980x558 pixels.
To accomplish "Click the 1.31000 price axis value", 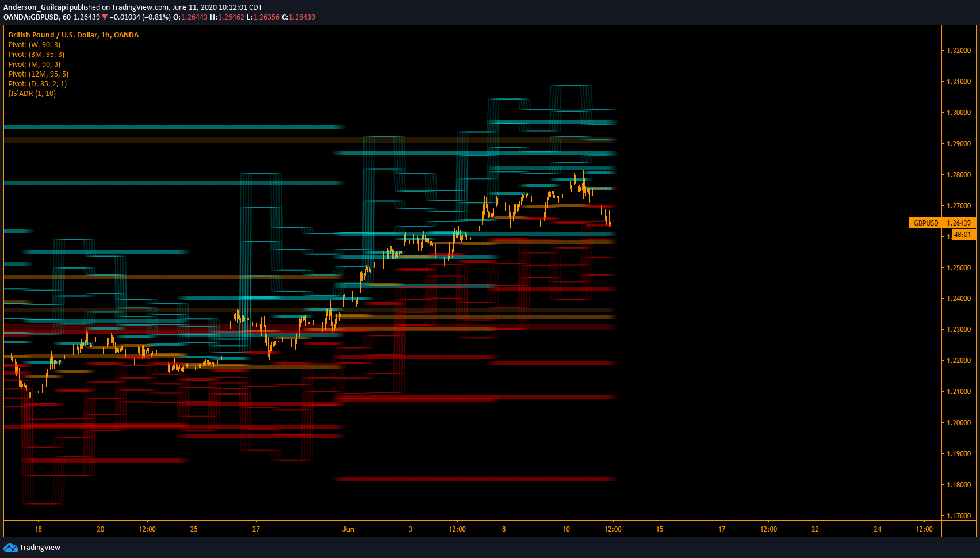I will point(959,82).
